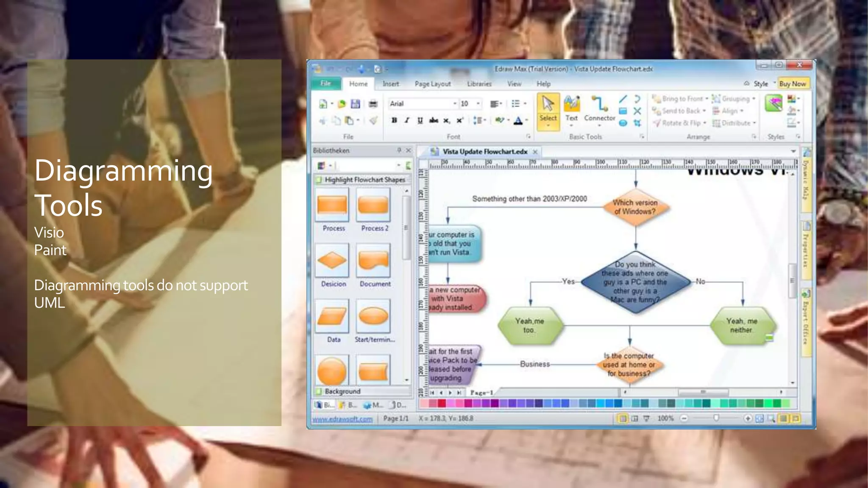
Task: Click the superscript icon
Action: tap(459, 120)
